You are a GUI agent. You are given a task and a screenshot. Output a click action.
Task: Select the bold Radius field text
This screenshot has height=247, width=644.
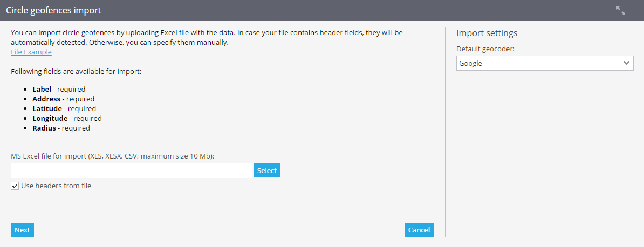tap(44, 128)
